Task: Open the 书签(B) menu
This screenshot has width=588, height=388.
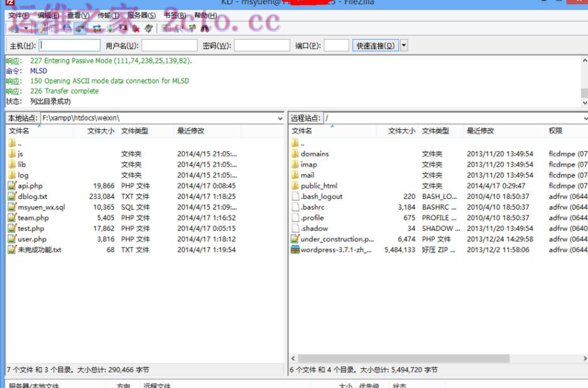Action: (x=175, y=16)
